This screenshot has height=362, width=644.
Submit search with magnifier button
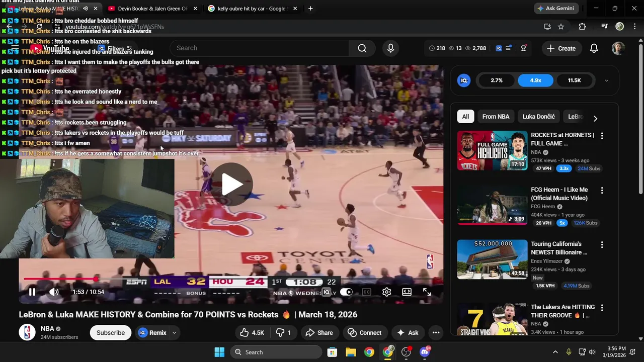tap(362, 48)
